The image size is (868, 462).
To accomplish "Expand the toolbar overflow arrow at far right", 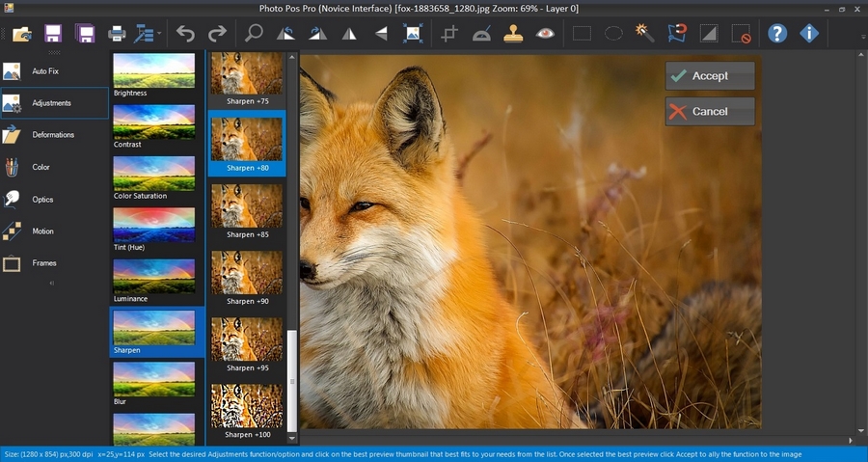I will [863, 37].
